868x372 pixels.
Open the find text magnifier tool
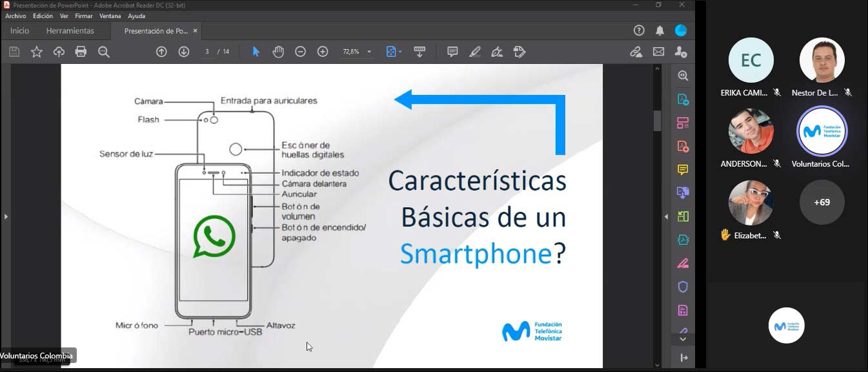coord(103,52)
